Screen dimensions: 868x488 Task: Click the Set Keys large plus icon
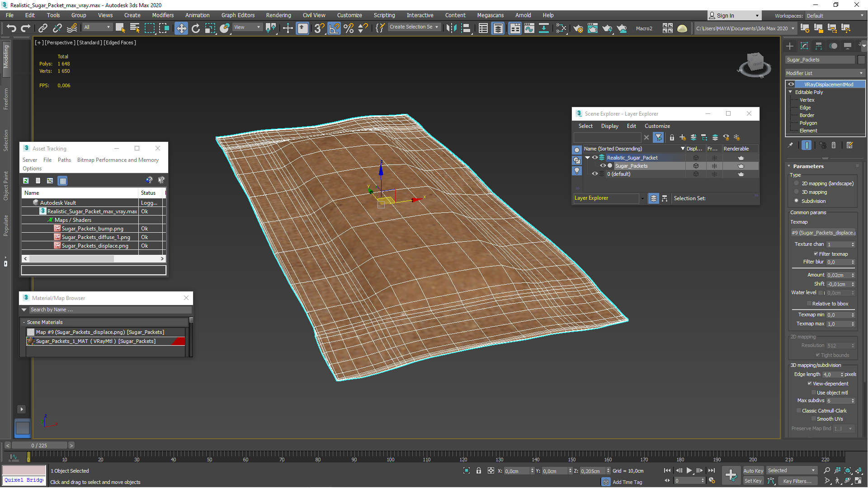(x=731, y=475)
